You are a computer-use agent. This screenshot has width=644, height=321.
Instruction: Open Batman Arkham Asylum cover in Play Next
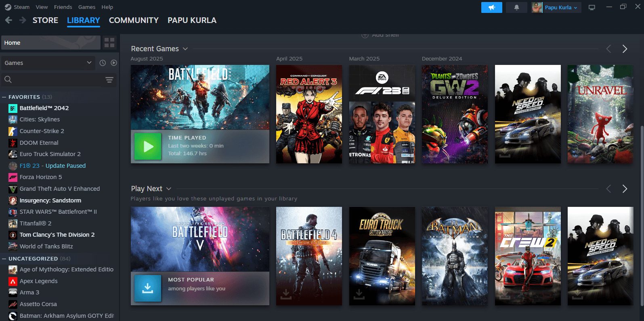(455, 256)
